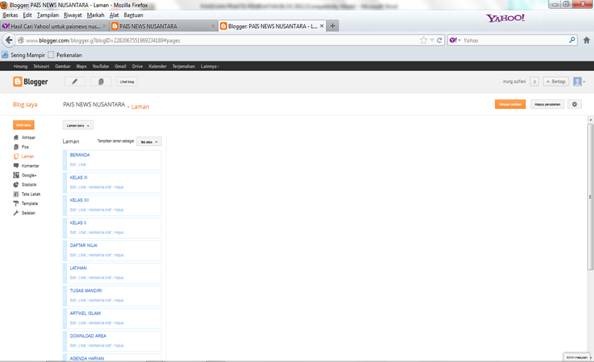
Task: Open the TUGAS MANDIRI page link
Action: click(x=86, y=291)
